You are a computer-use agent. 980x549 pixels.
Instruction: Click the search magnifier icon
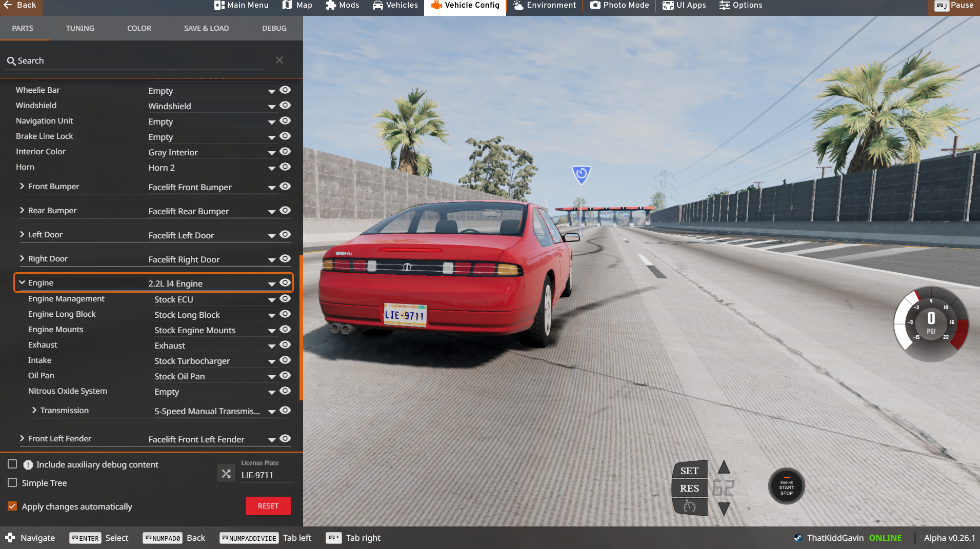point(11,61)
